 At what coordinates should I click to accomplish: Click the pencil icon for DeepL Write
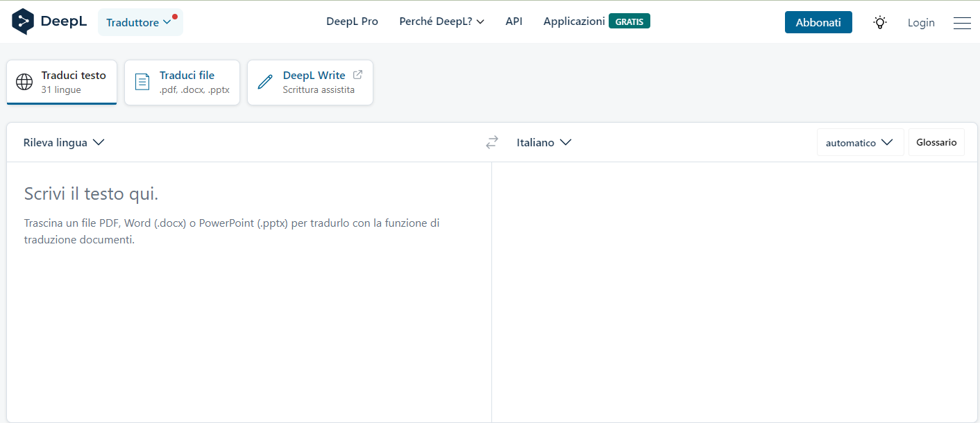pos(265,82)
